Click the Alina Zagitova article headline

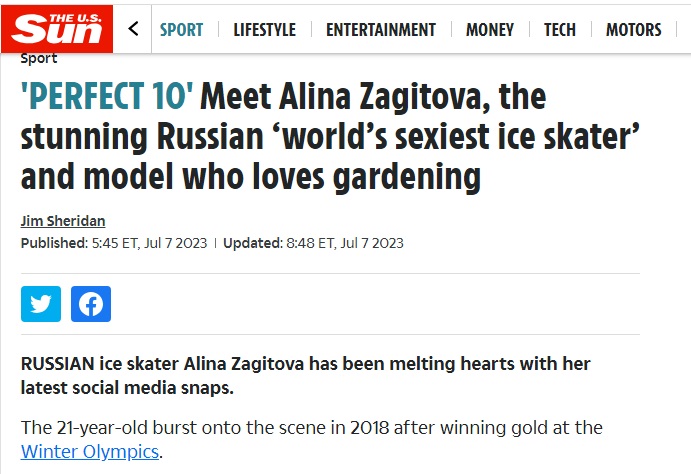pos(330,136)
